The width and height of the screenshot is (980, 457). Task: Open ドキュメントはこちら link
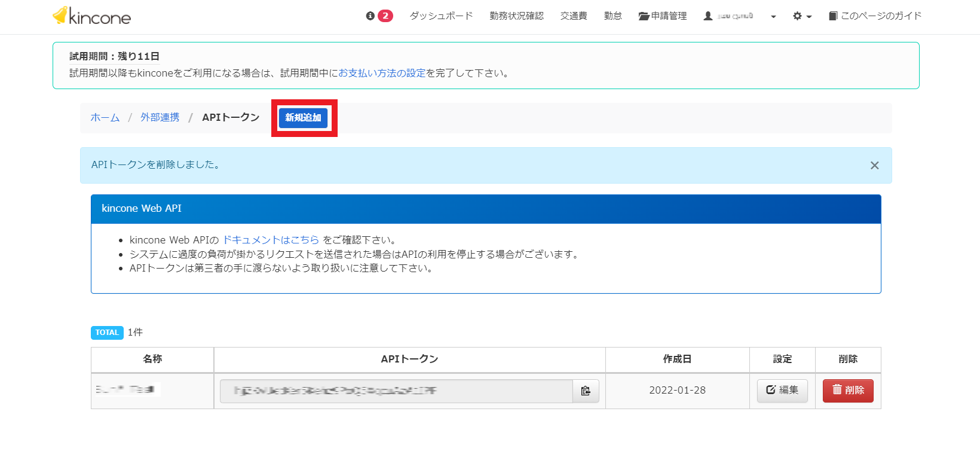(271, 240)
